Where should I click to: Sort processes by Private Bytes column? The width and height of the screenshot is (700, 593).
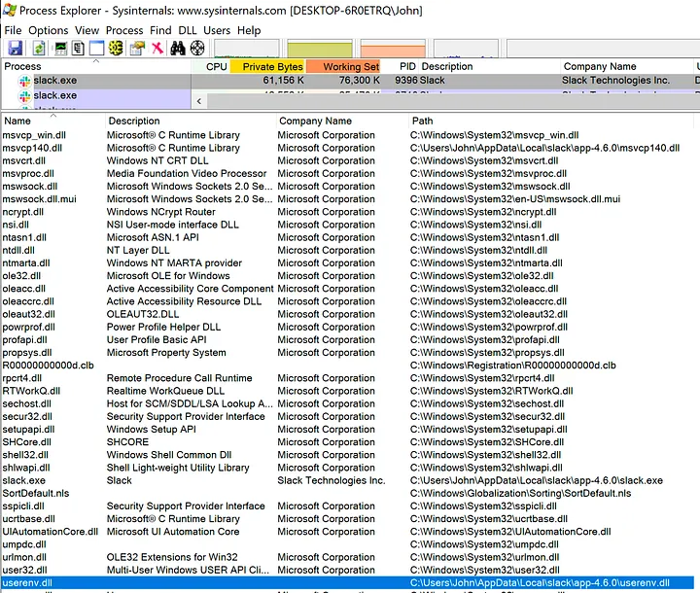point(272,67)
